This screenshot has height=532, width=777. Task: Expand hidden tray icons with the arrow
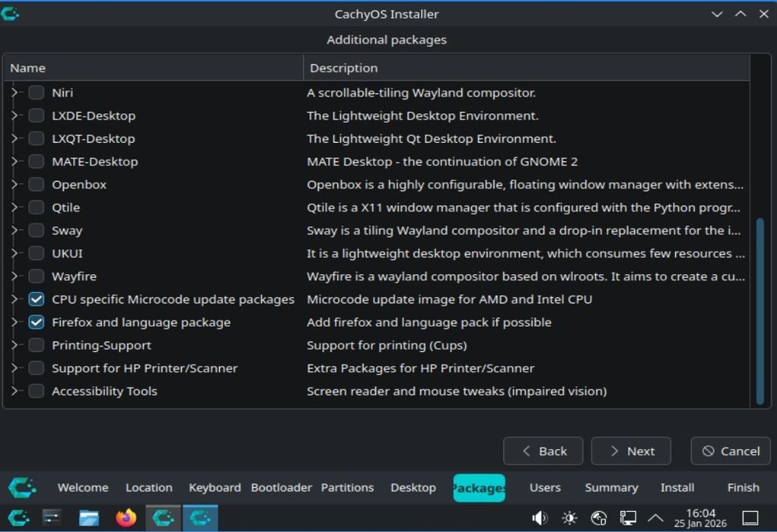(655, 517)
